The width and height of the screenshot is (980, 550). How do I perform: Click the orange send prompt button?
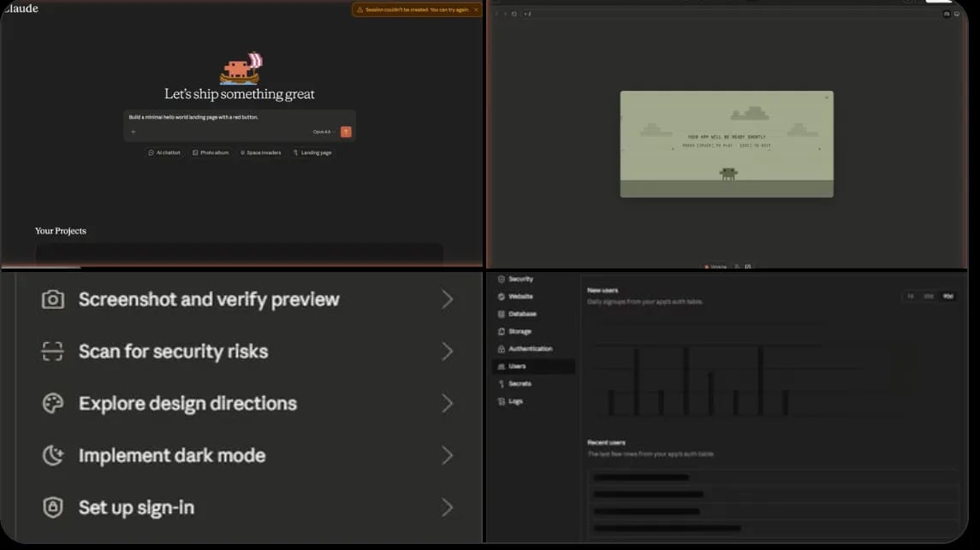pyautogui.click(x=347, y=131)
